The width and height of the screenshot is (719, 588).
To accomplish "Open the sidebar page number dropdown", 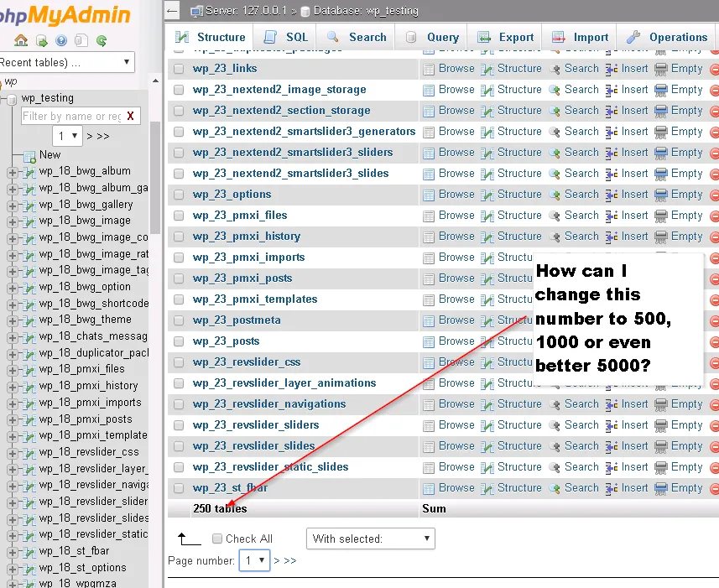I will 67,136.
